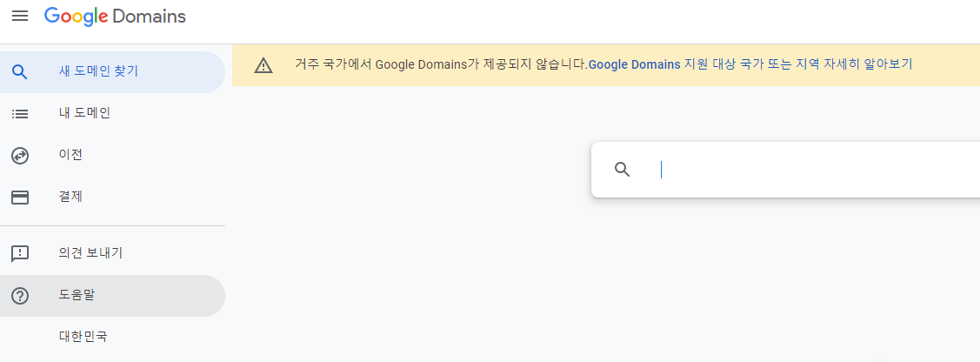The height and width of the screenshot is (362, 980).
Task: Click the magnifier icon in search box
Action: [622, 170]
